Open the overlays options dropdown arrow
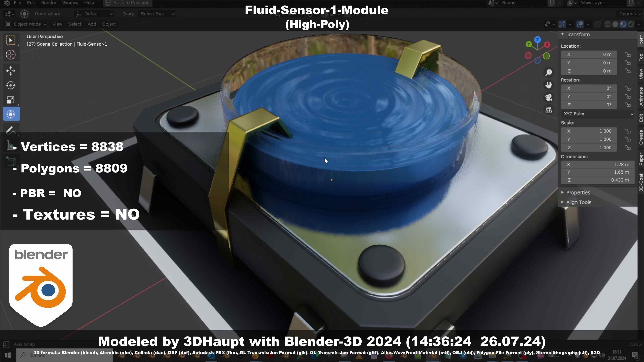Viewport: 644px width, 362px height. [588, 24]
